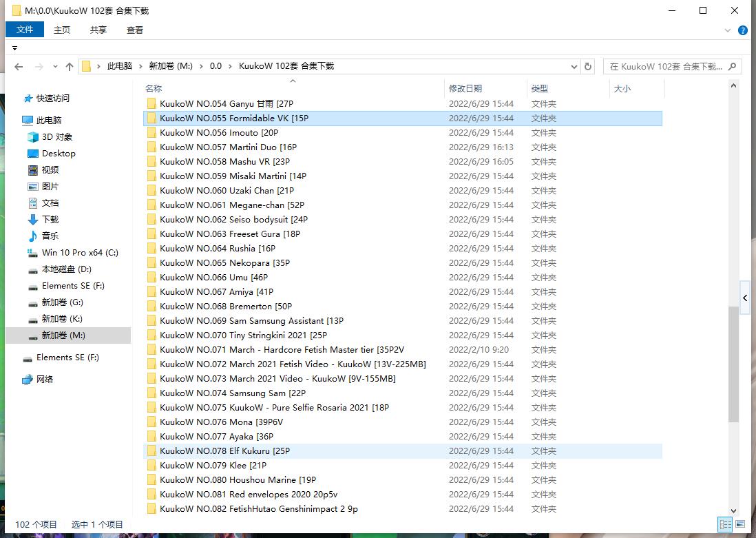Open 音乐 in the navigation pane

click(50, 236)
